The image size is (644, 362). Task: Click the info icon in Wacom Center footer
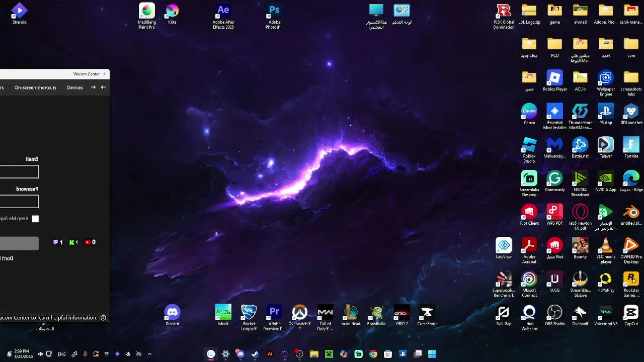(x=103, y=318)
